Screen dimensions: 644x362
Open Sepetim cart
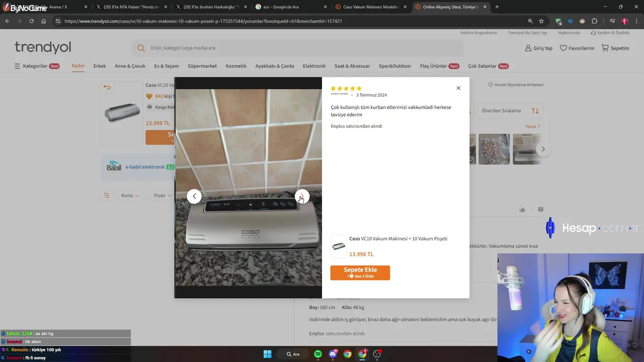(615, 48)
